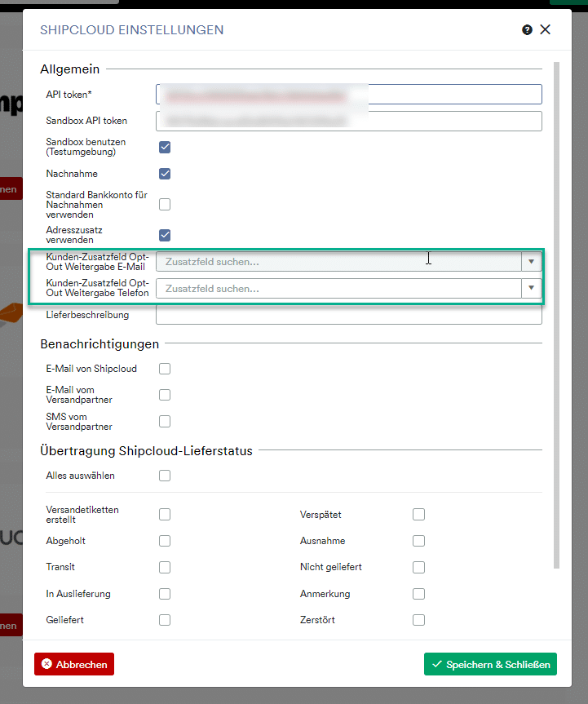Check the Verspätet status box
The height and width of the screenshot is (704, 588).
point(419,514)
